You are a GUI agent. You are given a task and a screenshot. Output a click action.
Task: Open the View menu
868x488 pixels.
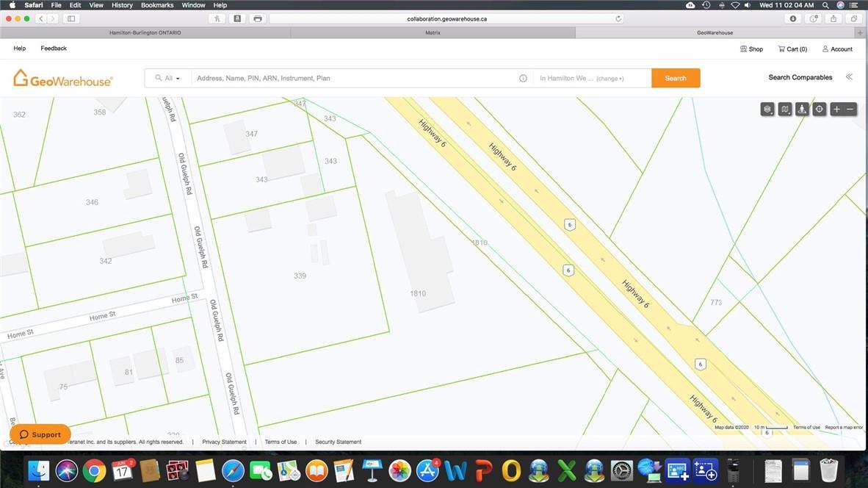pos(96,5)
